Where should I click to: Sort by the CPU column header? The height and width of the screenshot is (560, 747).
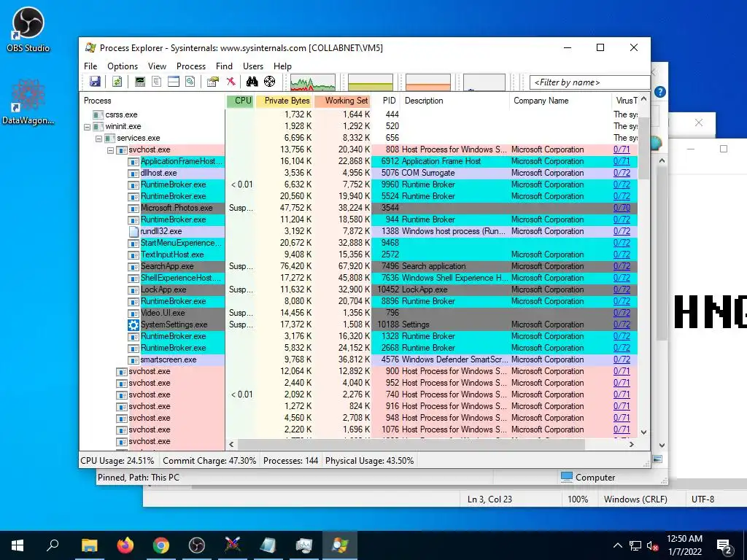coord(240,101)
